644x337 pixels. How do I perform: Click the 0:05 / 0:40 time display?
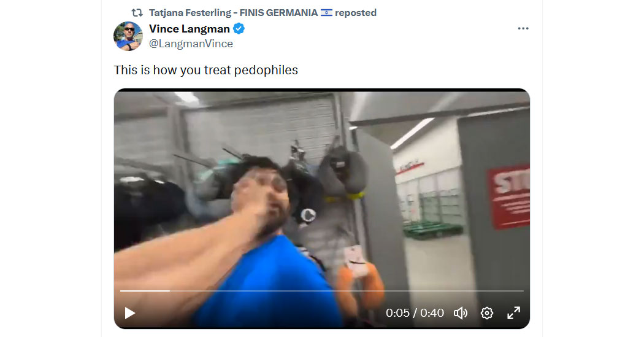click(x=415, y=313)
